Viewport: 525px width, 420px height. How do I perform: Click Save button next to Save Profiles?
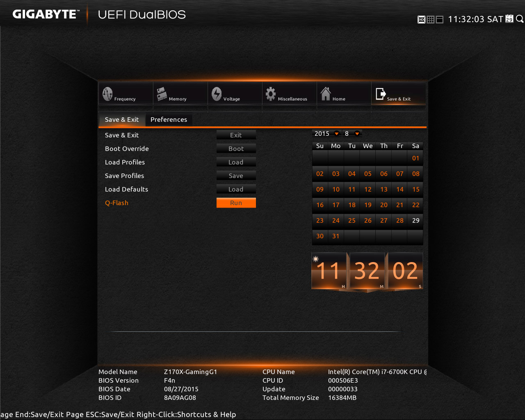[x=236, y=176]
